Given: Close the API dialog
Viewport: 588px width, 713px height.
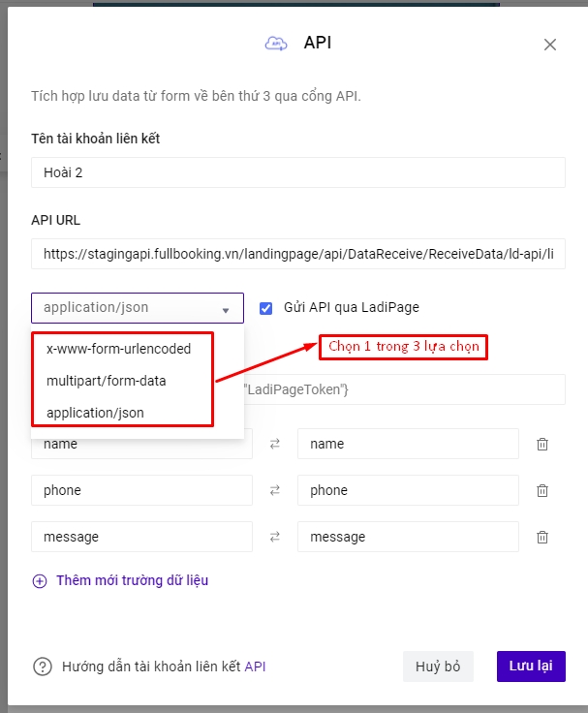Looking at the screenshot, I should click(550, 45).
